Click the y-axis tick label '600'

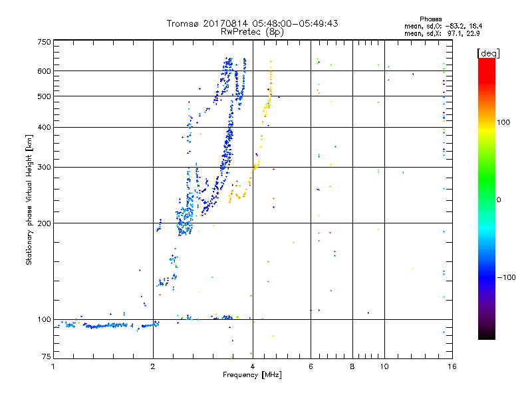click(44, 71)
